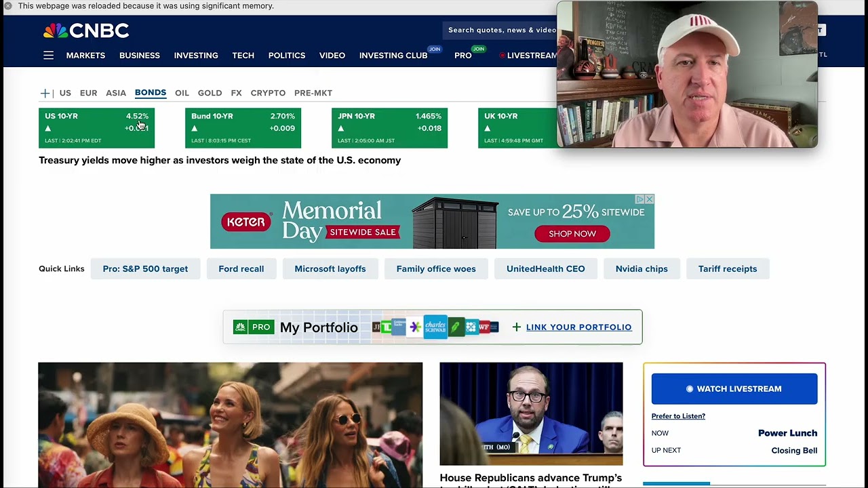Select the BONDS markets tab

(151, 93)
